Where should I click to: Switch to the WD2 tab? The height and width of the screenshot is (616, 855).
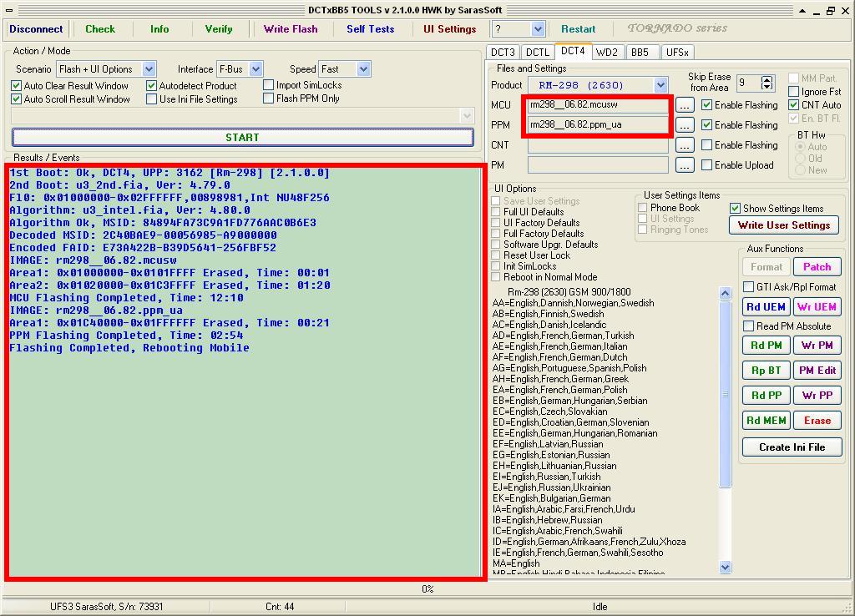[x=607, y=53]
